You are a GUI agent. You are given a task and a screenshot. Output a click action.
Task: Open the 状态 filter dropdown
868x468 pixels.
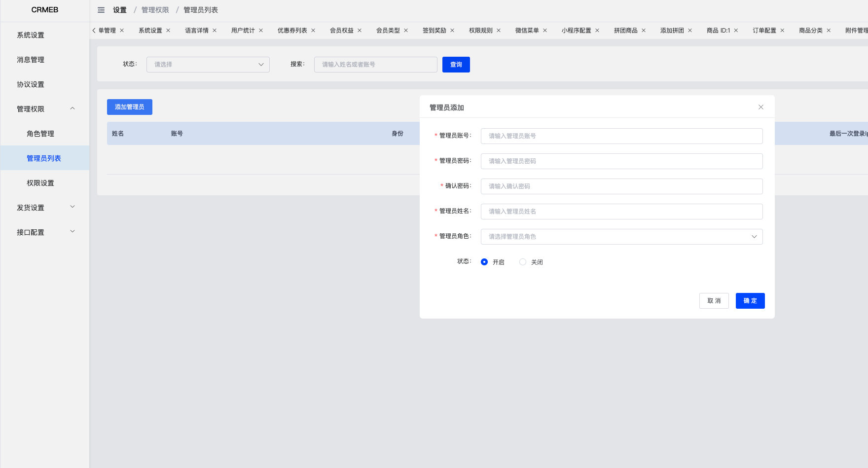coord(208,65)
